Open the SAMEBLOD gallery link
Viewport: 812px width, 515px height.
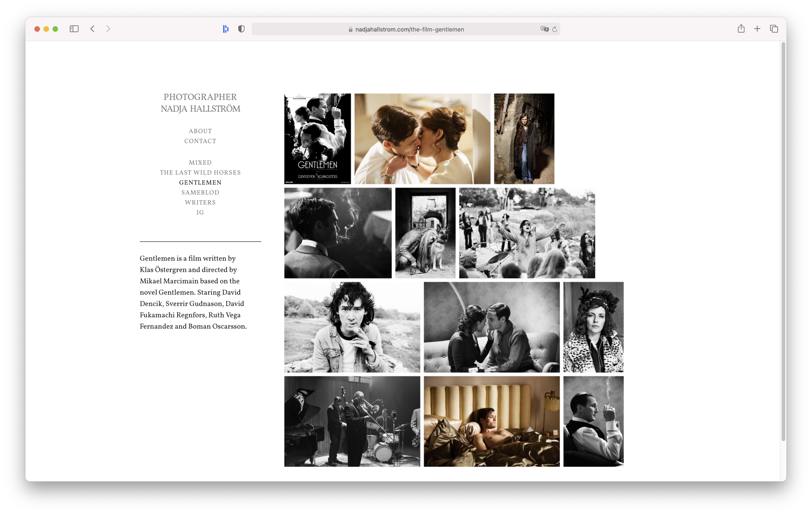click(200, 193)
